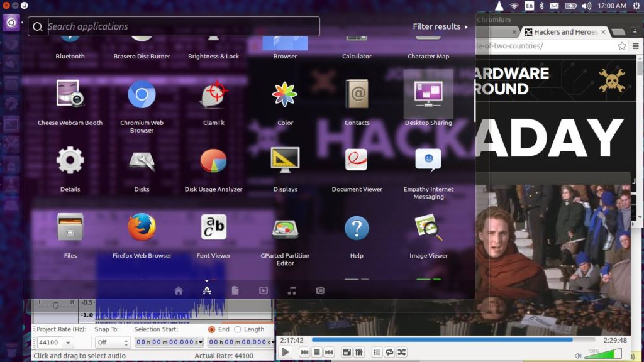
Task: Open Disk Usage Analyzer
Action: tap(214, 160)
